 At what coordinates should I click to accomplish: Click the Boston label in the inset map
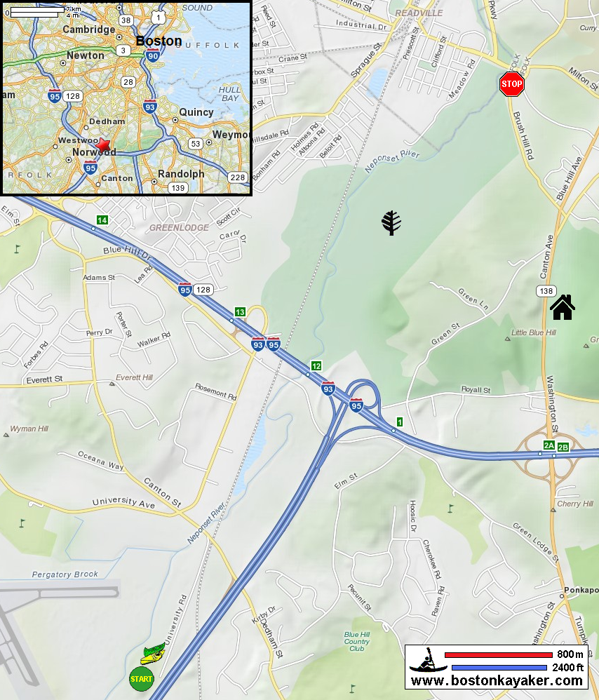[x=159, y=41]
